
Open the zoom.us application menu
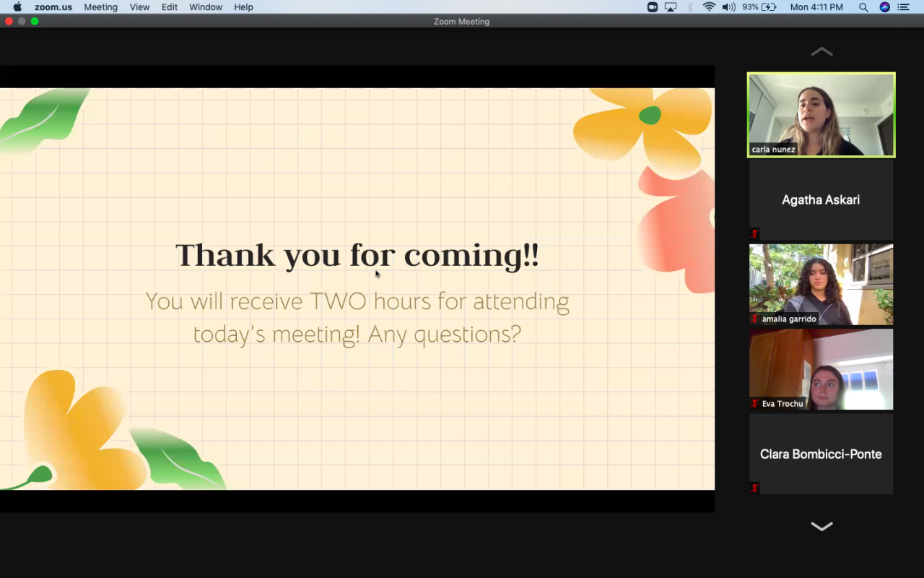point(53,7)
